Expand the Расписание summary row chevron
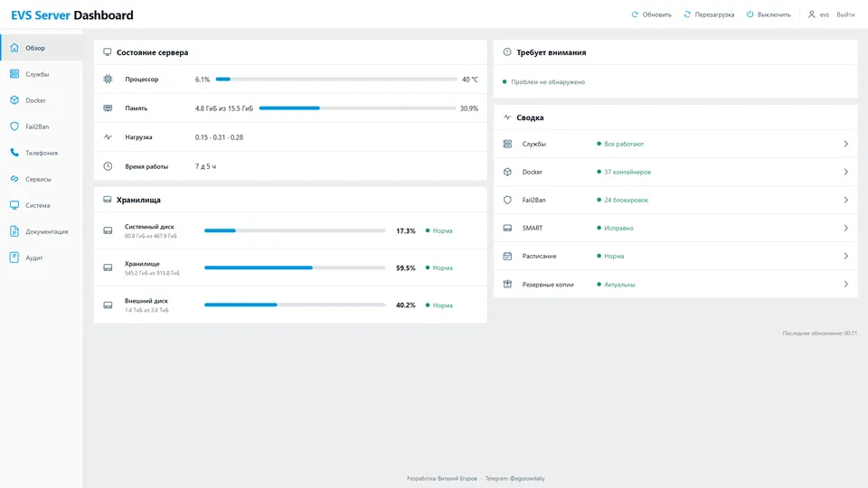 pyautogui.click(x=846, y=256)
